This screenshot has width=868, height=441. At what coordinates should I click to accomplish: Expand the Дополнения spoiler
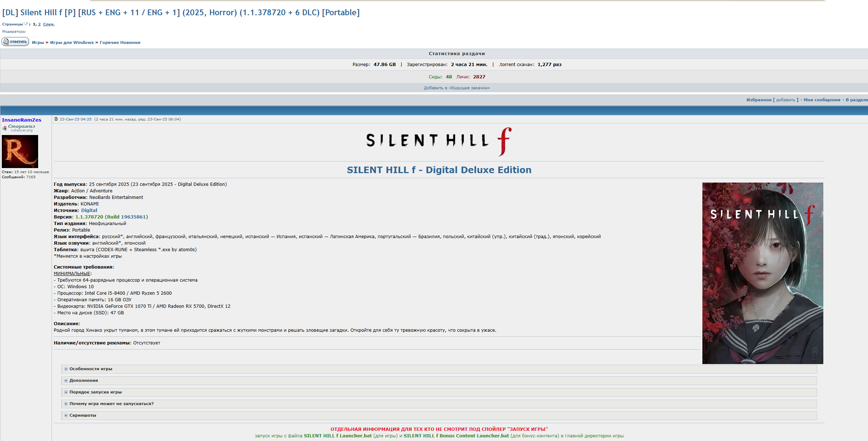[84, 380]
